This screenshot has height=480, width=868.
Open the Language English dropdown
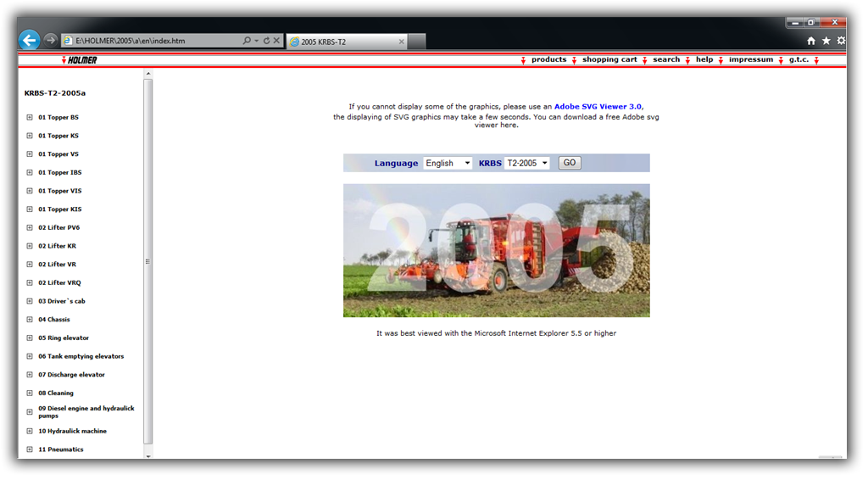(x=448, y=163)
